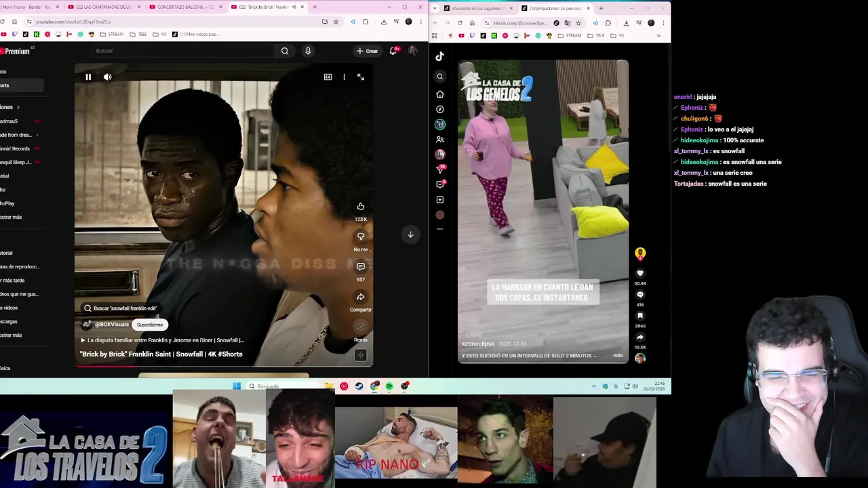
Task: Switch to 'churumbe de los cagaletas' tab
Action: 477,8
